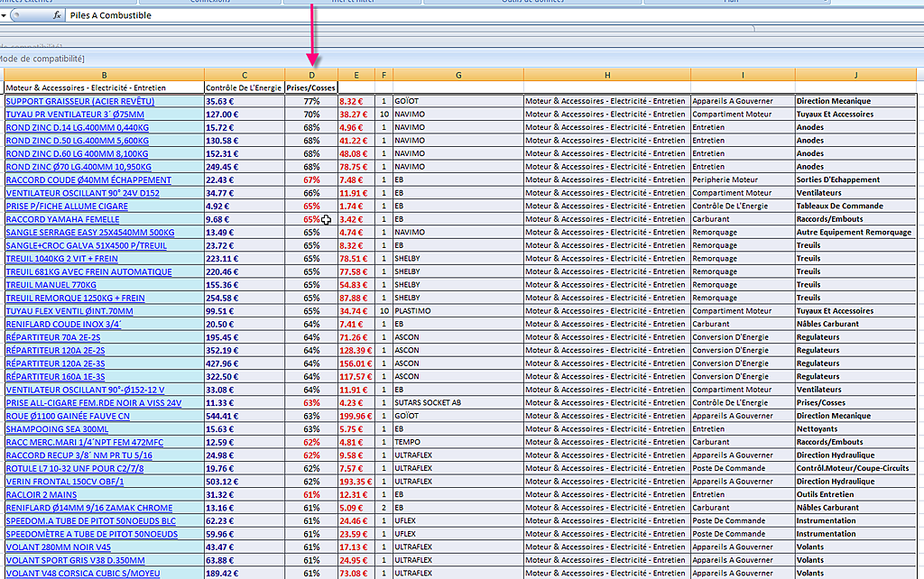Follow the RENIFLARD COUDE INOX 3/4' link
Screen dimensions: 924x579
click(x=64, y=324)
